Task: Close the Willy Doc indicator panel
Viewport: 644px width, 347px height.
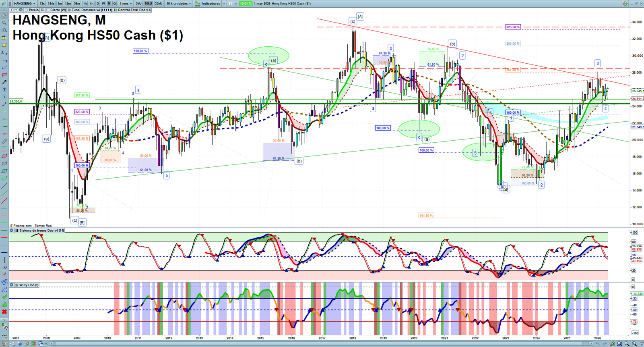Action: pos(12,285)
